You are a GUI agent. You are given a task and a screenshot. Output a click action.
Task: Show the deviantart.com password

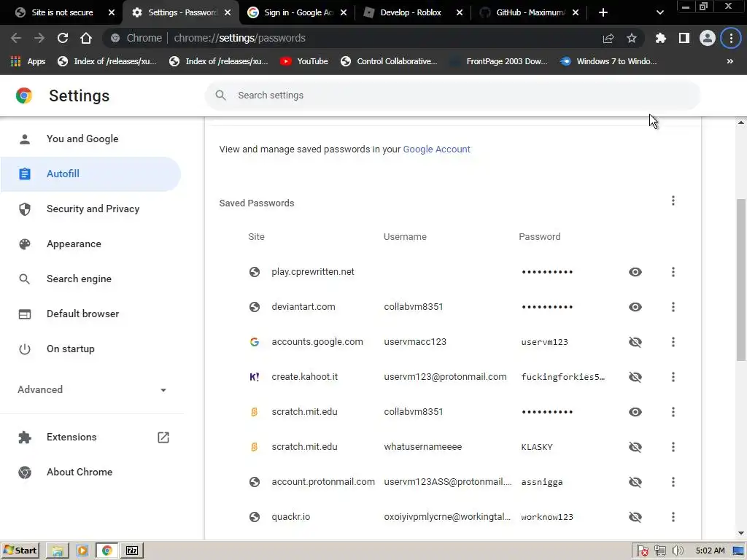click(635, 307)
